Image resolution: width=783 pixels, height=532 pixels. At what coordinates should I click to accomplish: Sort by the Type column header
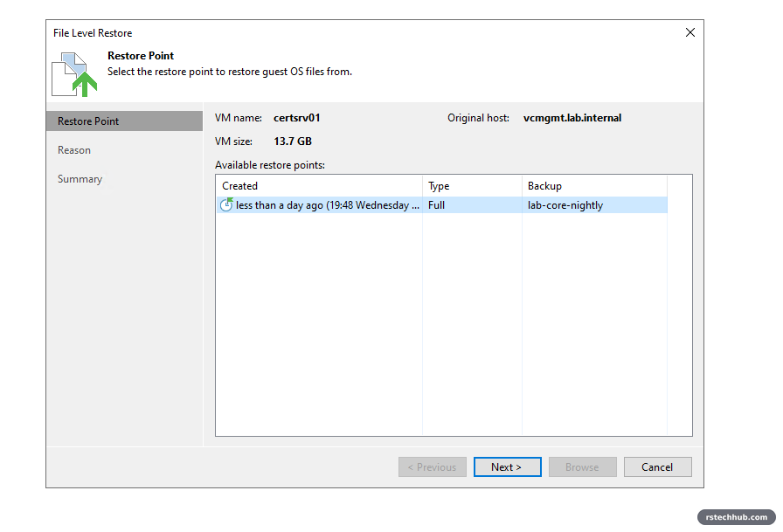point(473,186)
